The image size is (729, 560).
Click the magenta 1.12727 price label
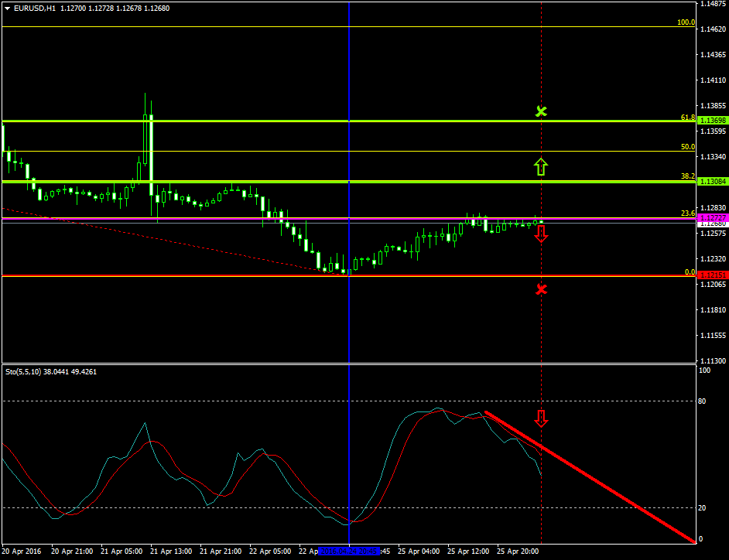pyautogui.click(x=711, y=219)
